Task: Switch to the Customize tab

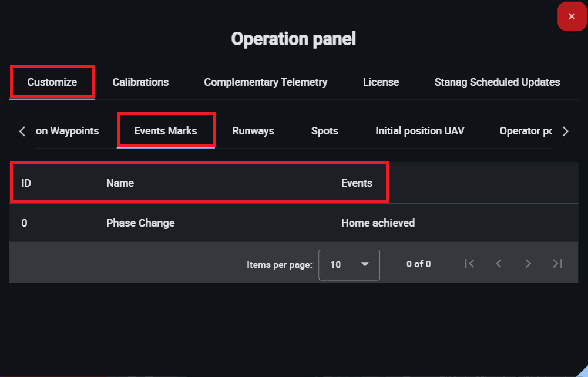Action: [52, 82]
